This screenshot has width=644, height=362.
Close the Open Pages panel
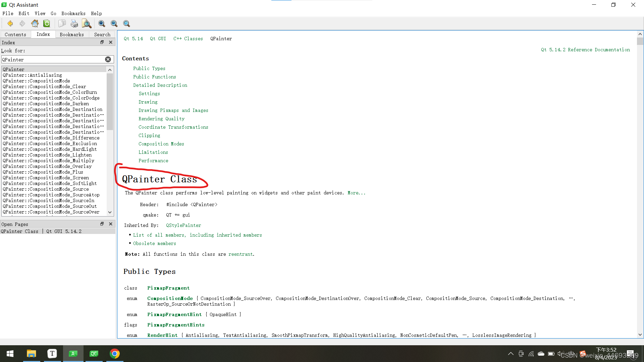coord(111,224)
